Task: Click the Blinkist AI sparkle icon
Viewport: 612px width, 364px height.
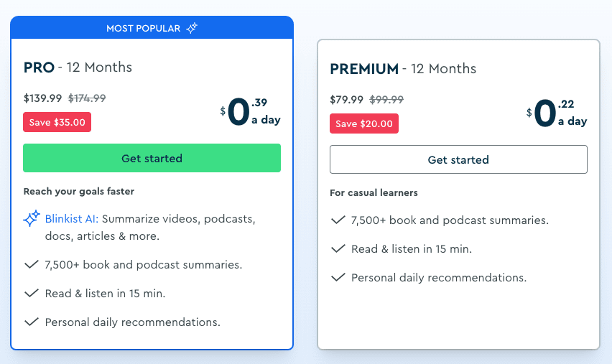Action: click(x=32, y=219)
